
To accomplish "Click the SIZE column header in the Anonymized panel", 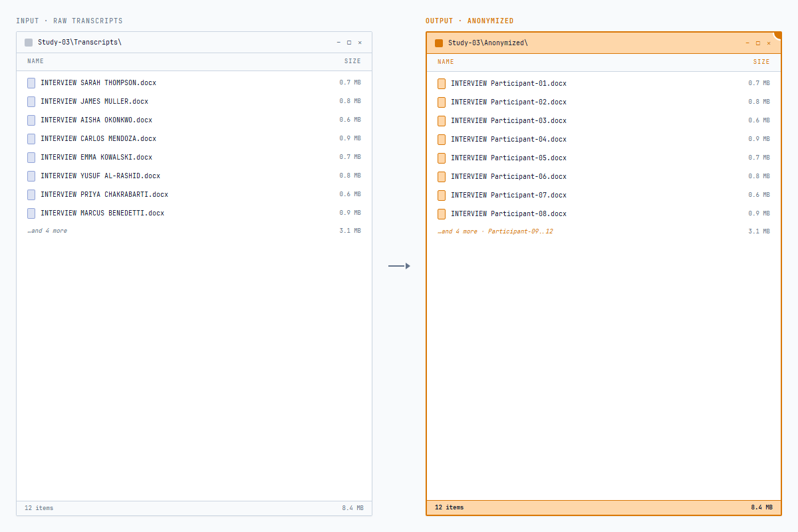I will click(761, 61).
